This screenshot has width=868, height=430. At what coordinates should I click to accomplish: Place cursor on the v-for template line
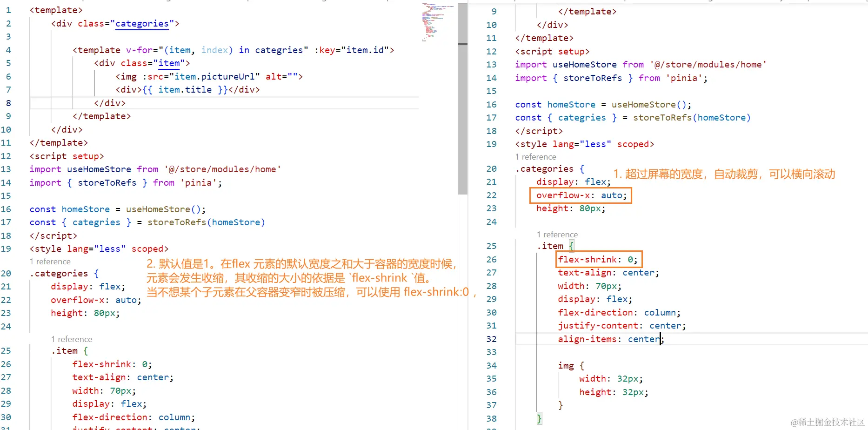[234, 50]
